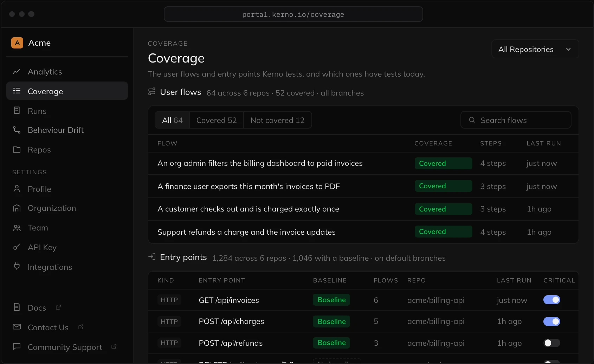Click the Runs document icon
The image size is (594, 364).
17,111
